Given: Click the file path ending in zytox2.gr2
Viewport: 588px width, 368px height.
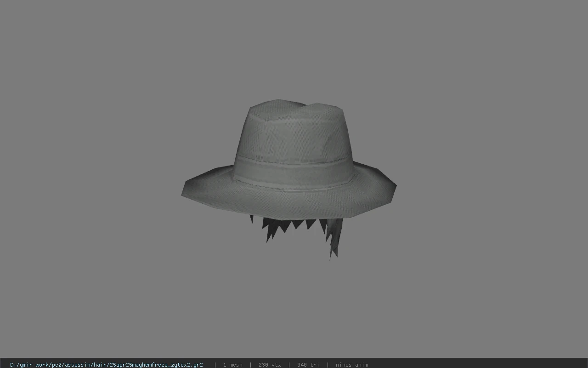Looking at the screenshot, I should click(107, 365).
